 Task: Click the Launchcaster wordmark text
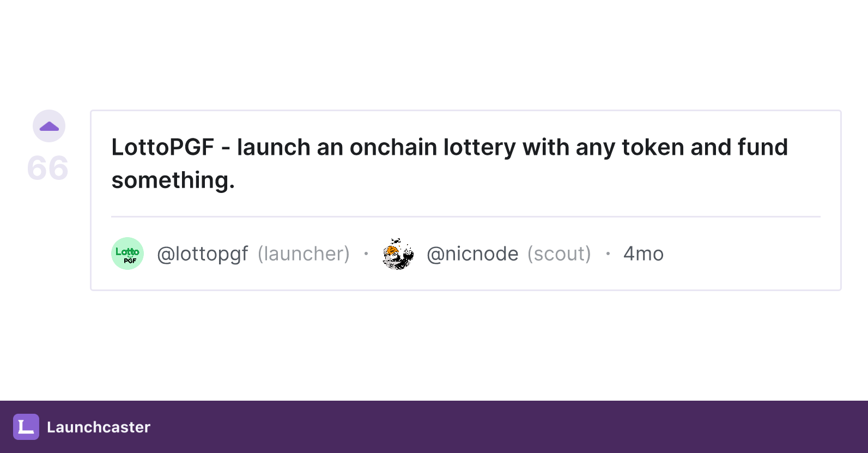coord(99,427)
